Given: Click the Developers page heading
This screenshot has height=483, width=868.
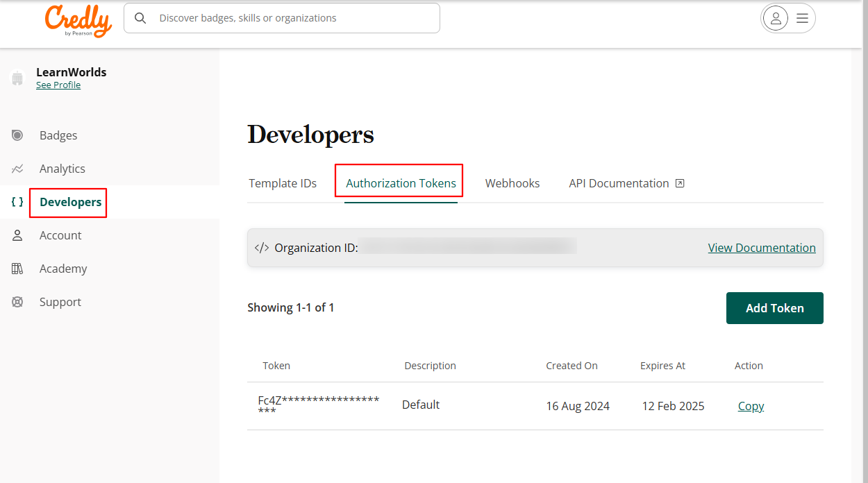Looking at the screenshot, I should pos(310,135).
